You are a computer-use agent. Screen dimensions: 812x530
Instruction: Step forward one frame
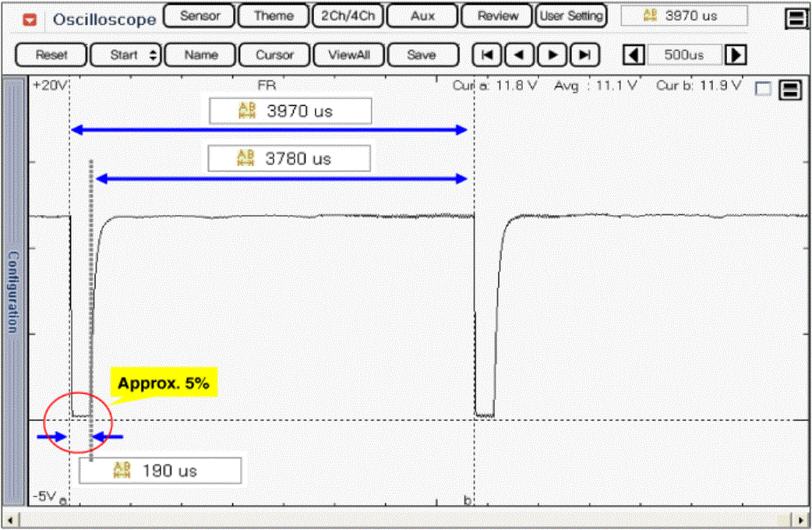click(x=553, y=55)
